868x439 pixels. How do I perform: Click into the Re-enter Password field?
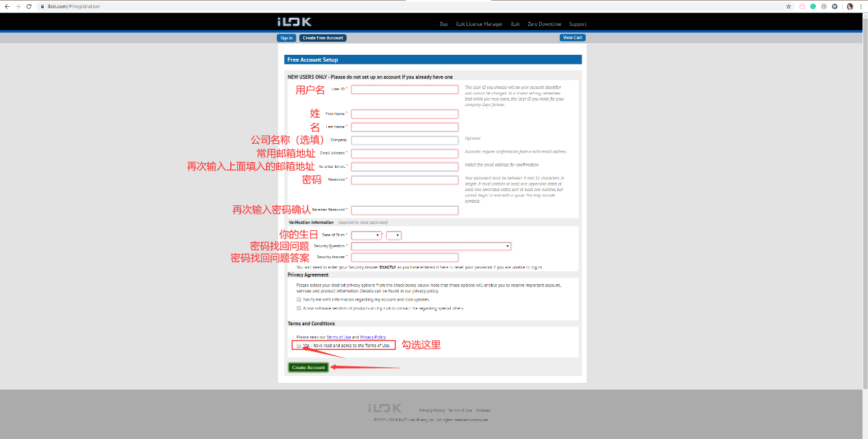[405, 210]
